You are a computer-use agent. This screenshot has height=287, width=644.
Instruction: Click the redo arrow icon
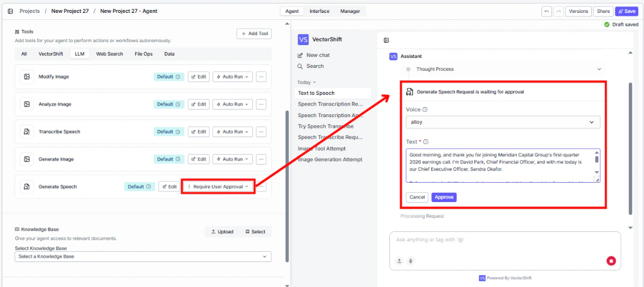coord(558,11)
